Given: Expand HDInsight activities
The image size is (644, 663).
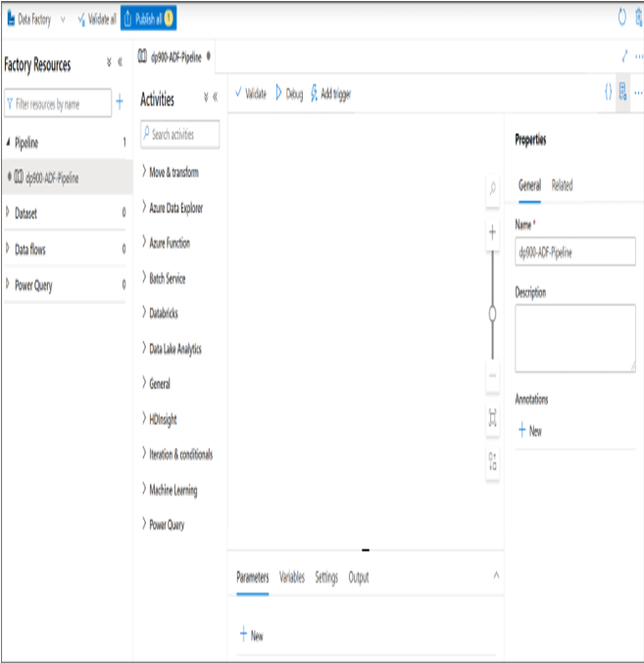Looking at the screenshot, I should pyautogui.click(x=160, y=419).
